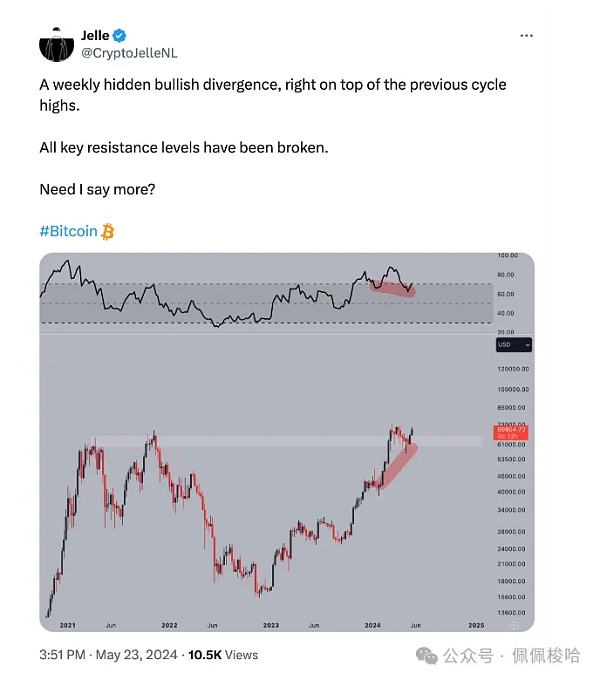This screenshot has height=680, width=600.
Task: Click Jelle's profile avatar
Action: (x=57, y=43)
